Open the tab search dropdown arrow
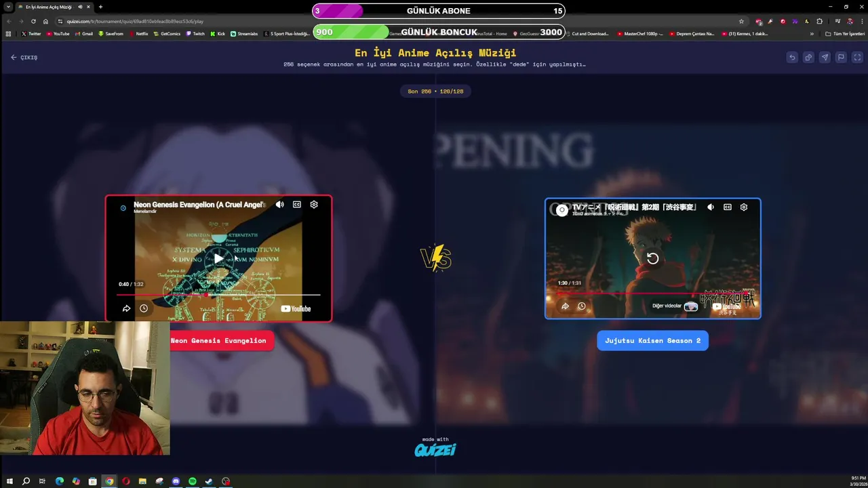 click(7, 7)
